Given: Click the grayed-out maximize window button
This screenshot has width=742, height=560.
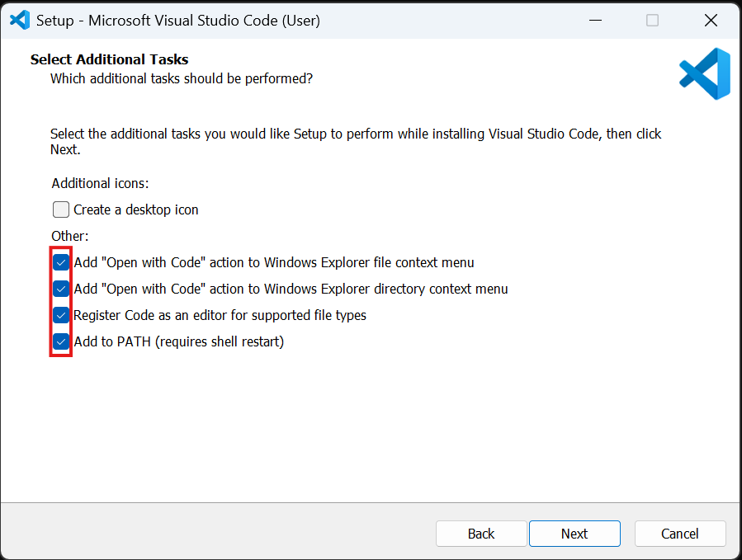Looking at the screenshot, I should 652,20.
